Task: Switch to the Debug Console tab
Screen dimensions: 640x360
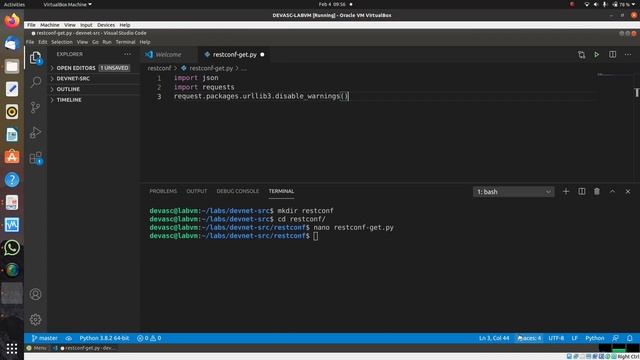Action: pos(238,191)
